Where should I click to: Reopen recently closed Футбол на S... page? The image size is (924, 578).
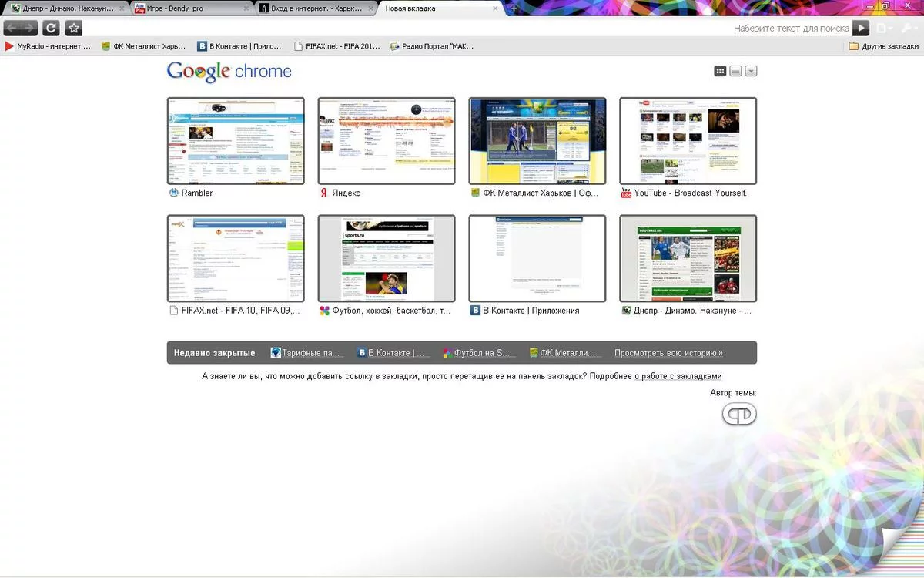click(480, 353)
